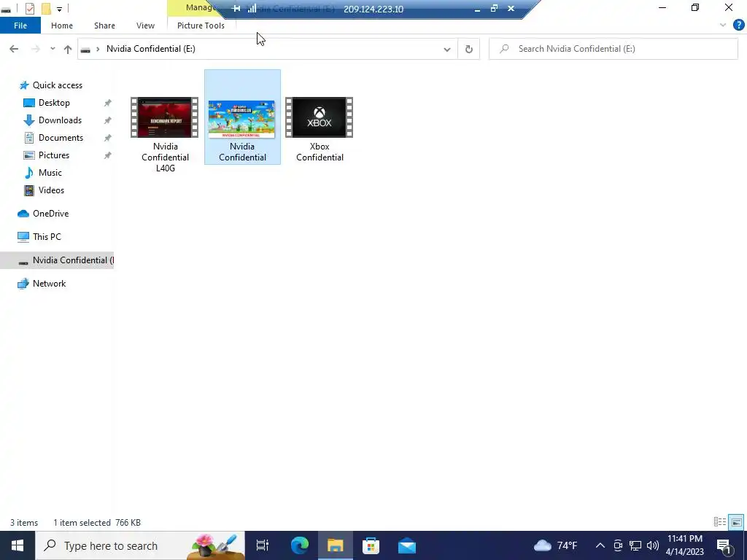The height and width of the screenshot is (560, 747).
Task: Launch Microsoft Edge from taskbar
Action: (x=300, y=545)
